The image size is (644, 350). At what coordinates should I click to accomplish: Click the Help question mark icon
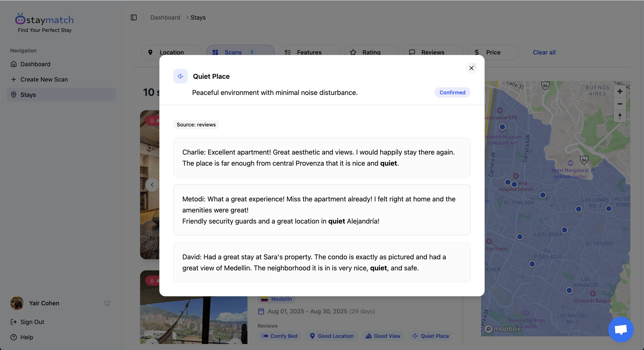(x=13, y=337)
